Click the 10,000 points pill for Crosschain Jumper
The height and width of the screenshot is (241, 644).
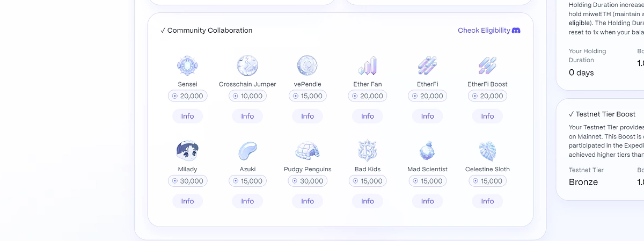(x=247, y=96)
